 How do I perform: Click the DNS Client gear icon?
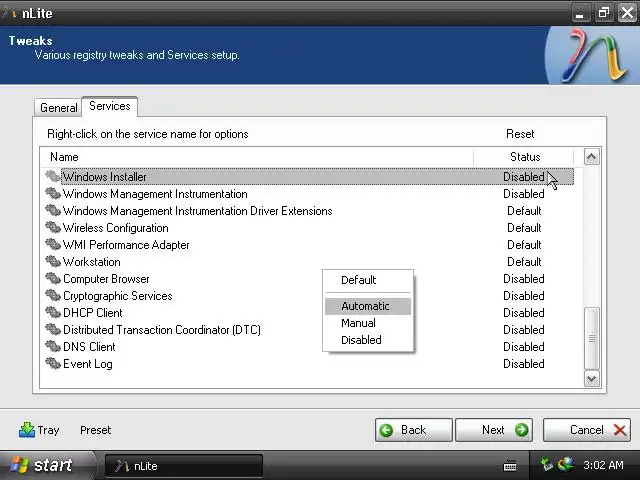[53, 347]
